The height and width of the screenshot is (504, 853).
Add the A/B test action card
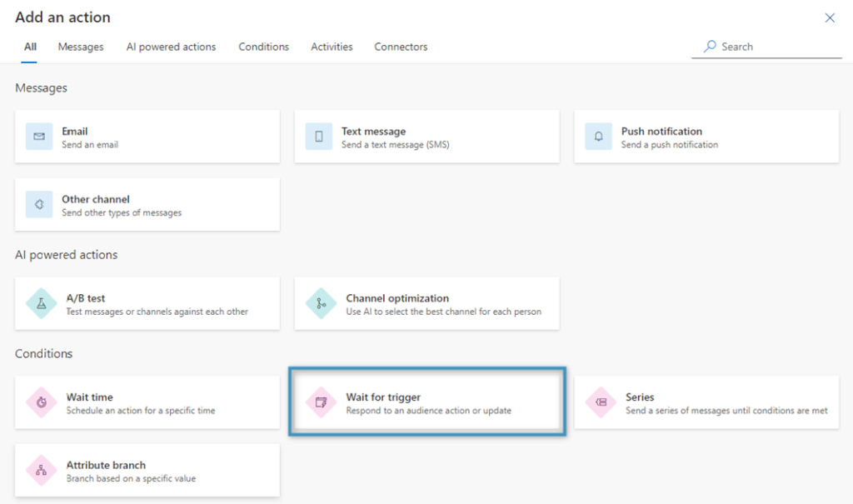(x=147, y=303)
